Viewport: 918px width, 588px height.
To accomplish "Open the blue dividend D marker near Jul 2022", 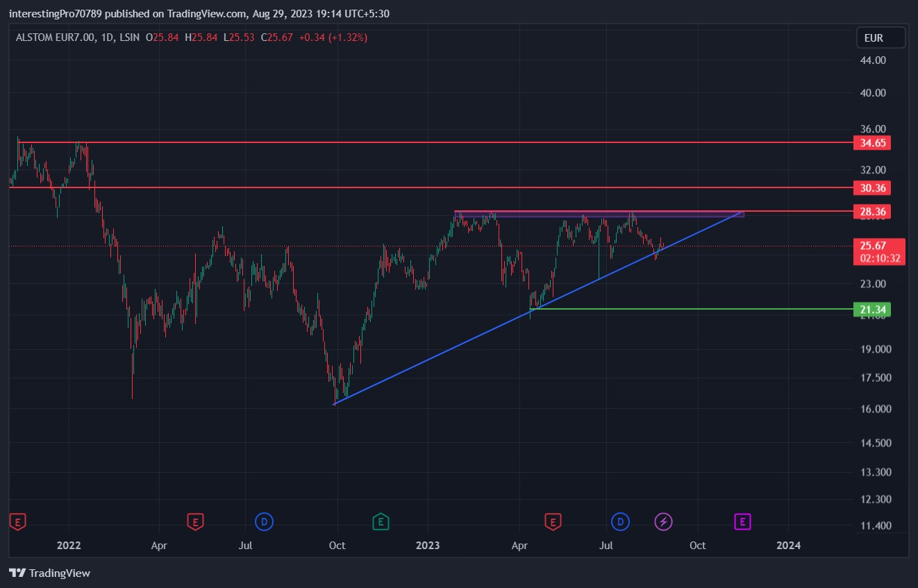I will click(x=264, y=521).
